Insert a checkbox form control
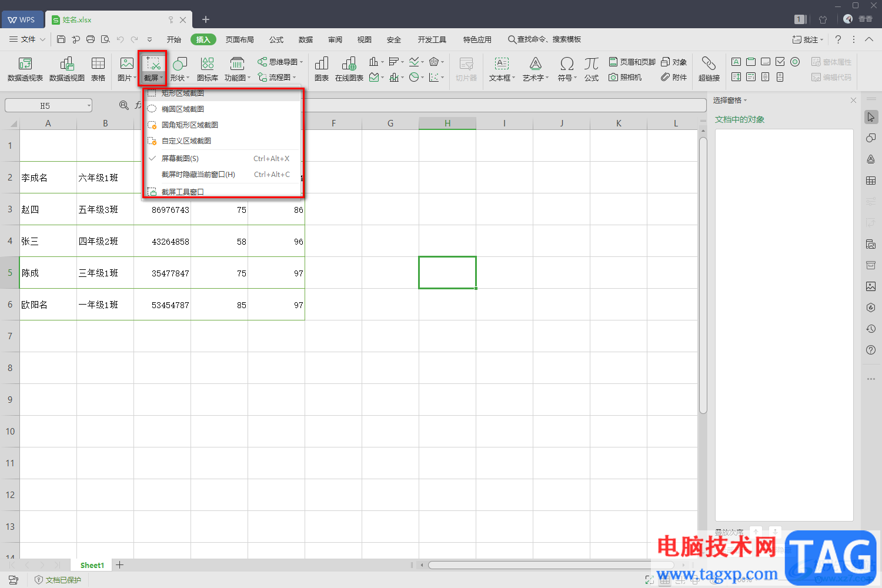 [780, 62]
